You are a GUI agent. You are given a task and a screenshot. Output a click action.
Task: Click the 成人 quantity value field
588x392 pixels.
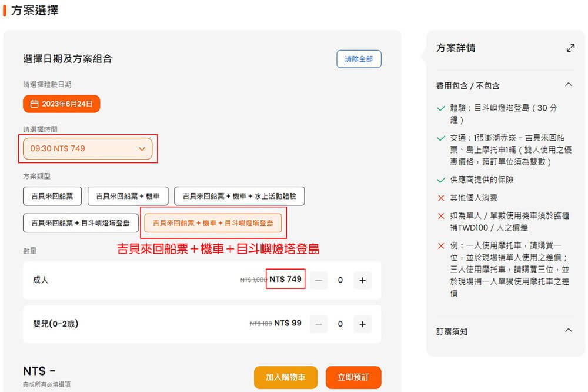pos(340,281)
